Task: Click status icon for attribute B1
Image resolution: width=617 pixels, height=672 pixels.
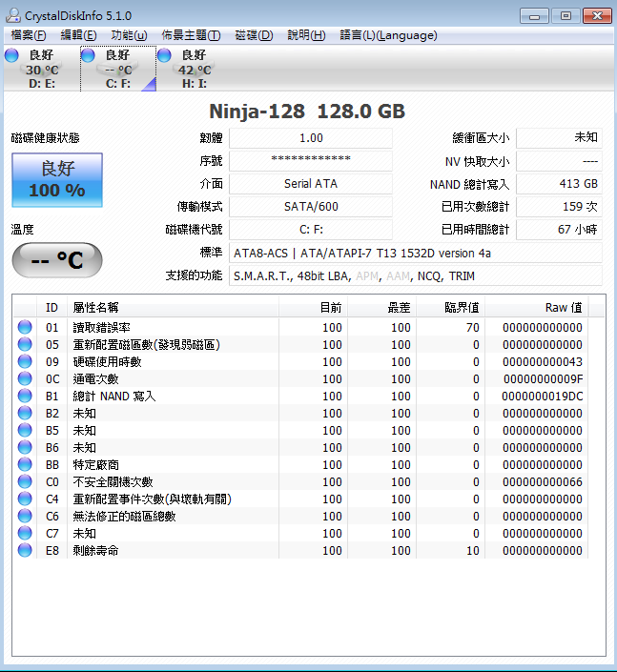Action: point(25,396)
